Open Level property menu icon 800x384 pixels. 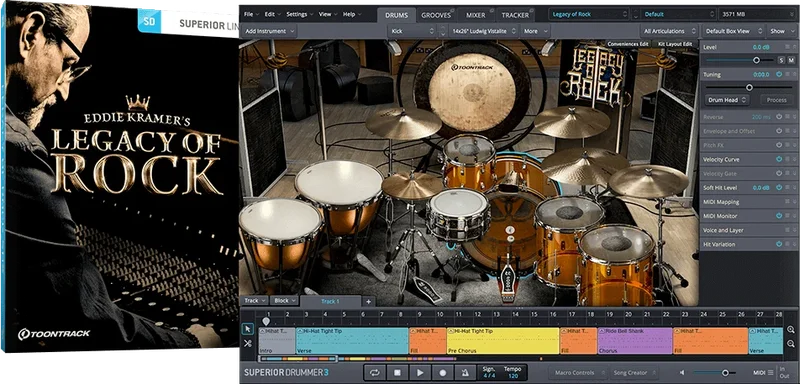pos(787,47)
